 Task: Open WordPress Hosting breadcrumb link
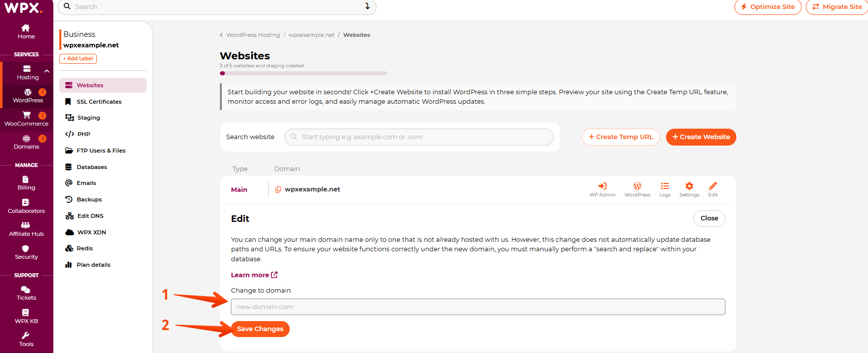pyautogui.click(x=253, y=35)
